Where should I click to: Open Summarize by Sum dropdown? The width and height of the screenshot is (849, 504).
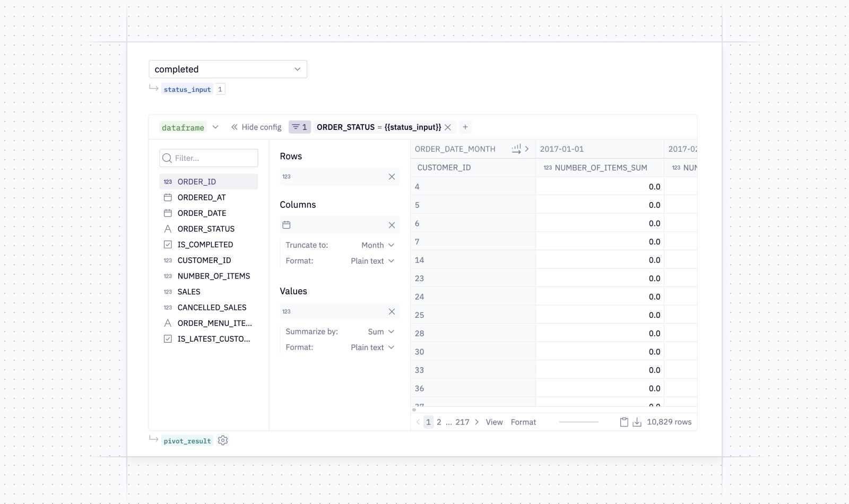tap(381, 332)
